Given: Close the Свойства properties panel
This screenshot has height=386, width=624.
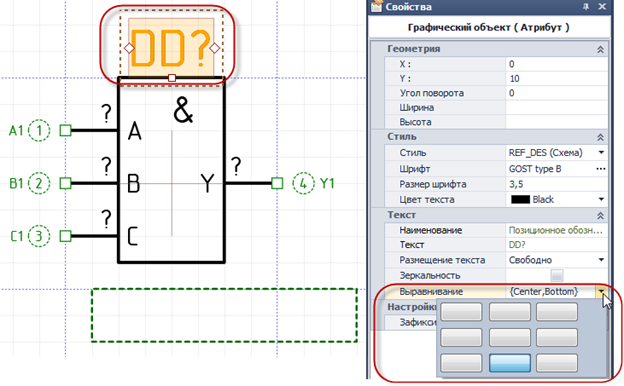Looking at the screenshot, I should click(x=602, y=7).
